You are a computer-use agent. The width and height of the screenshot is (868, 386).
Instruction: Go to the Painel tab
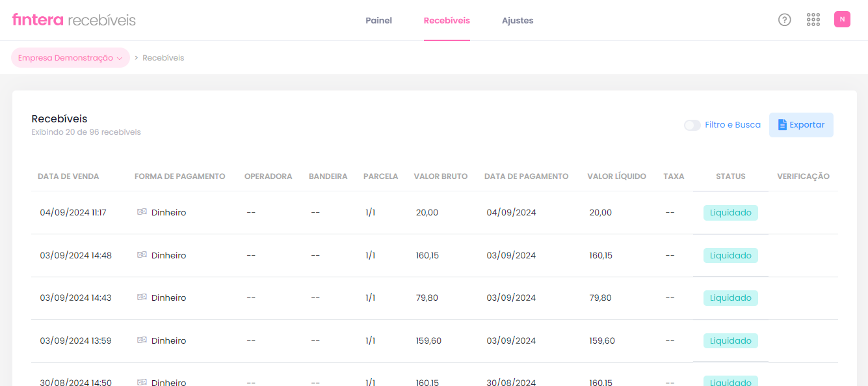pyautogui.click(x=378, y=20)
